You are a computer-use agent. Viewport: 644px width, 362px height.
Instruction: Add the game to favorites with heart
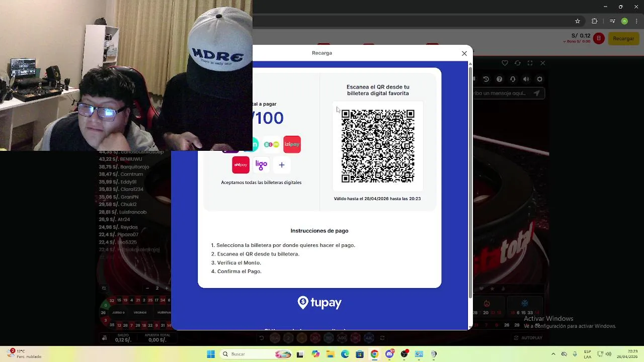pos(505,63)
